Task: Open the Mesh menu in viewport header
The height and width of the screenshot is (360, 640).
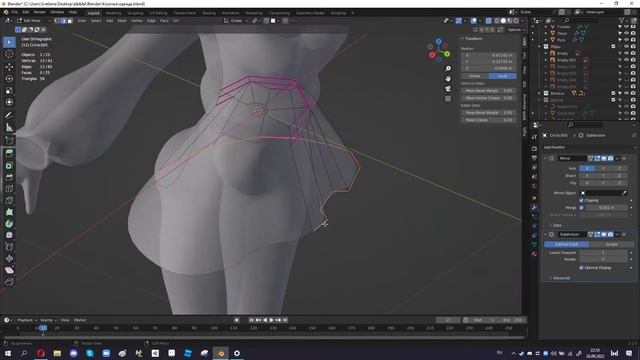Action: click(x=122, y=20)
